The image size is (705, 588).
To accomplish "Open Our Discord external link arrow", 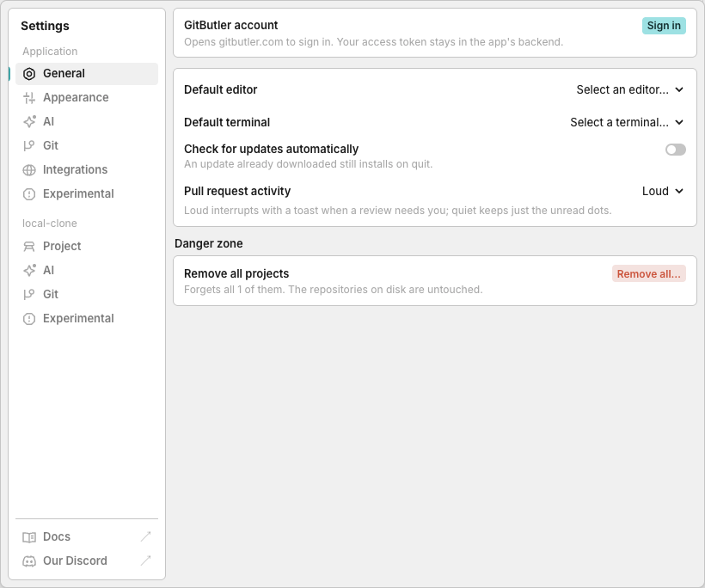I will [x=145, y=560].
